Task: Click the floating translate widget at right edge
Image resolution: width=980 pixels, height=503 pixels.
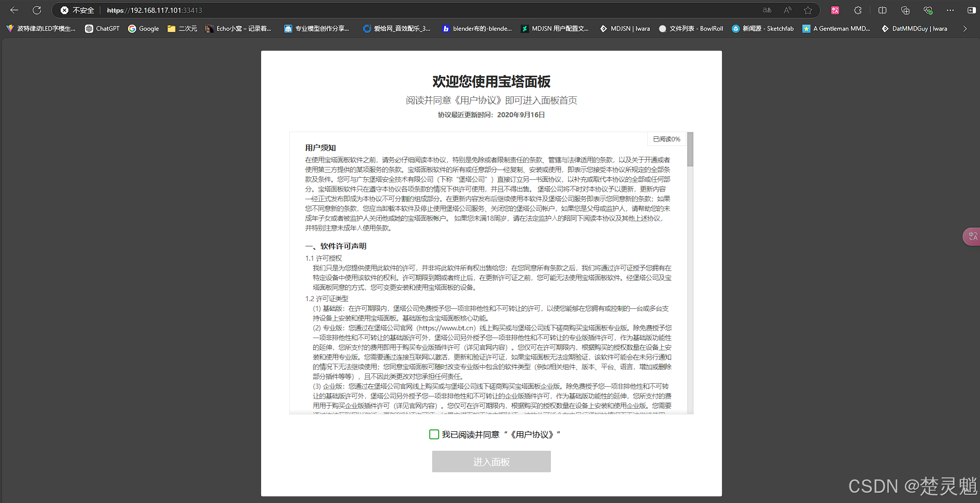Action: pos(972,236)
